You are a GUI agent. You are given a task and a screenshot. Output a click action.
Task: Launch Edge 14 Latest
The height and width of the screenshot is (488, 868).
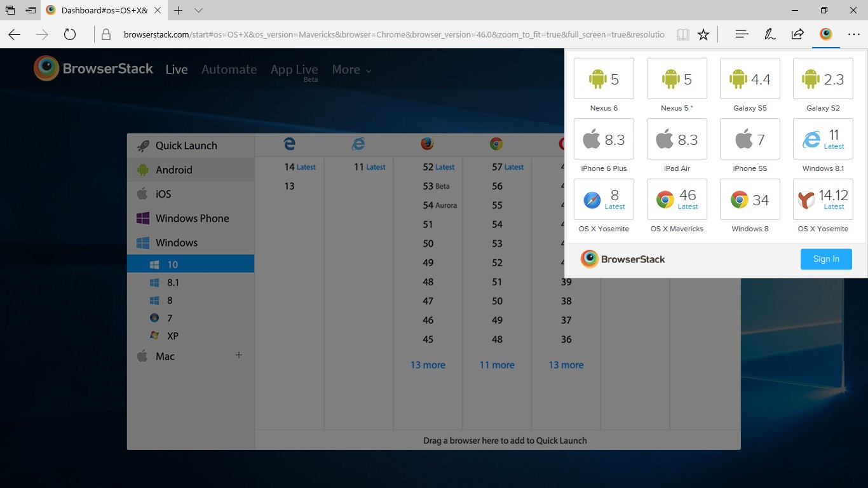tap(300, 167)
